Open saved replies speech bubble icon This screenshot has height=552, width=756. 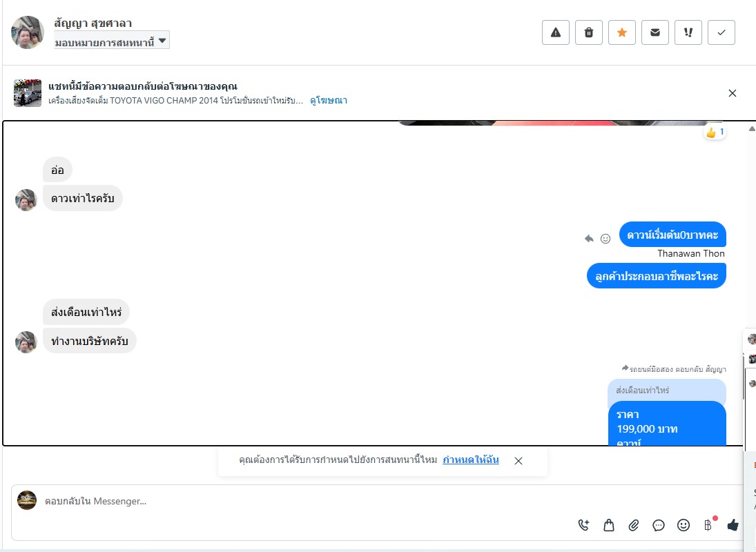(x=659, y=525)
